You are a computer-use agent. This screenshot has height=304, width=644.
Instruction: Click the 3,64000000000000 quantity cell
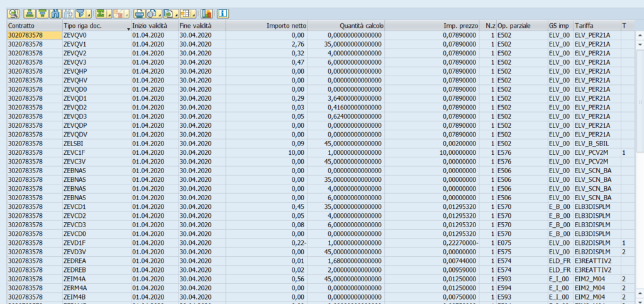coord(346,98)
